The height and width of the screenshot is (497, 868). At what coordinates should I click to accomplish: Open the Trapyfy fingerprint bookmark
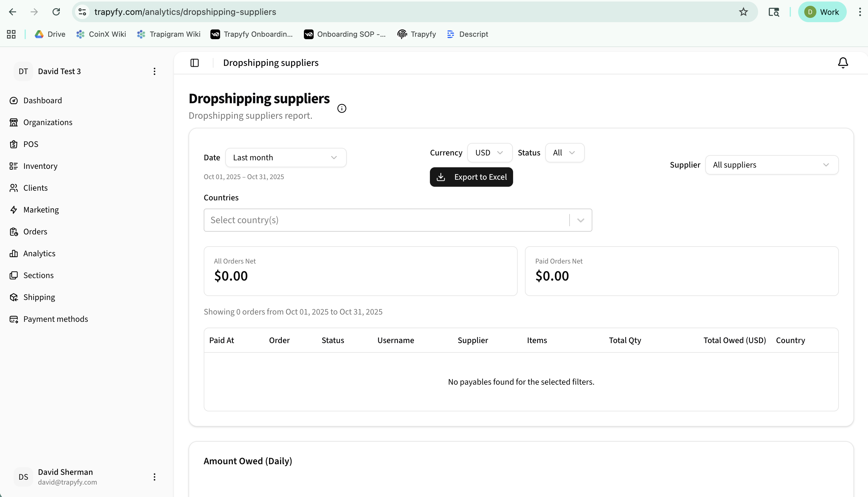click(417, 34)
